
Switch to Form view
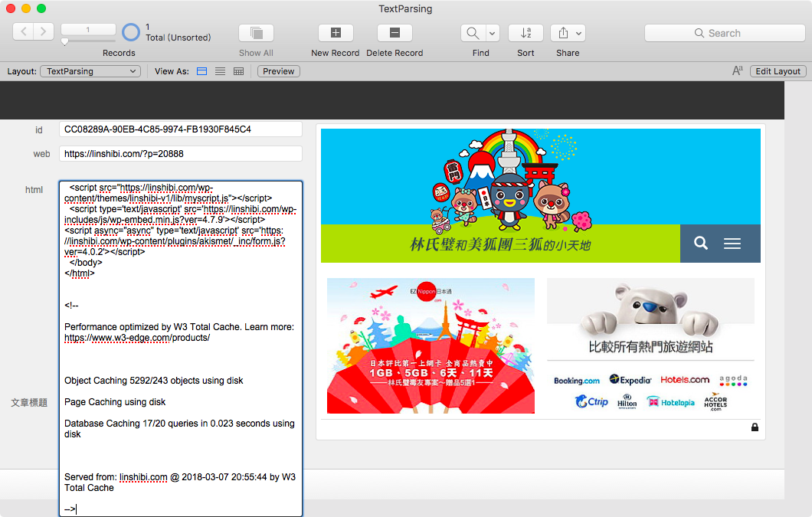click(x=202, y=71)
